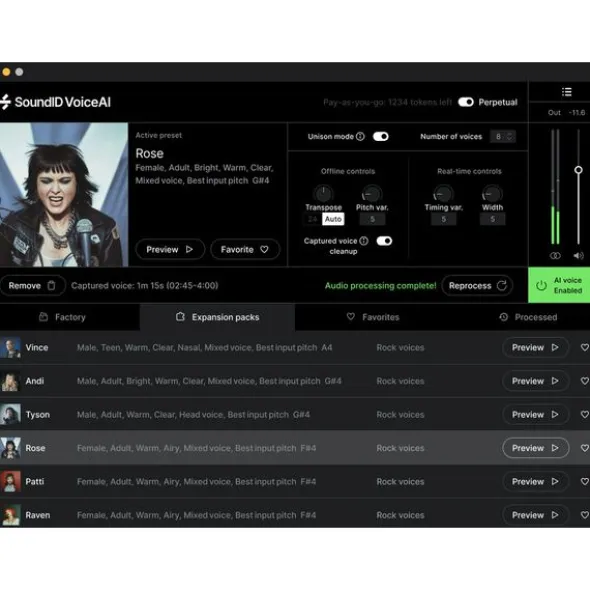The height and width of the screenshot is (591, 590).
Task: Select Rose avatar thumbnail in list
Action: [x=10, y=448]
